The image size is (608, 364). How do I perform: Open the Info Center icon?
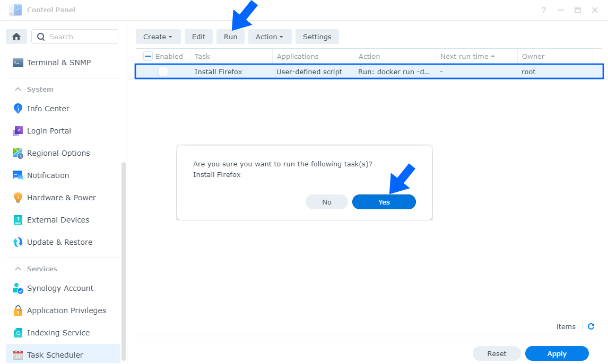18,109
